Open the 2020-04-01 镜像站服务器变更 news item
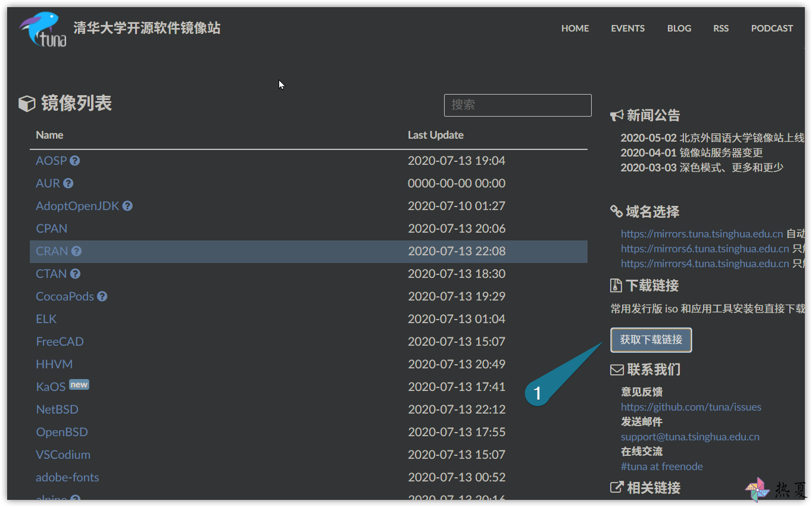The width and height of the screenshot is (812, 507). coord(692,153)
